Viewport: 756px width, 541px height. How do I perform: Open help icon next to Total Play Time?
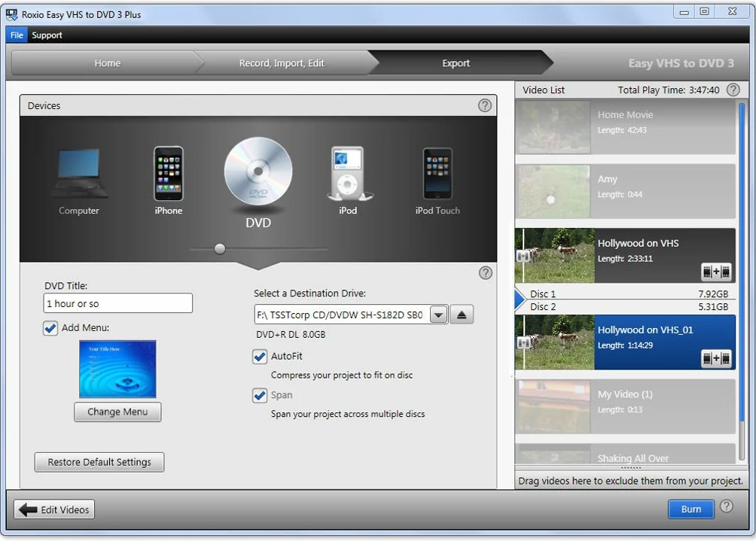pos(733,90)
